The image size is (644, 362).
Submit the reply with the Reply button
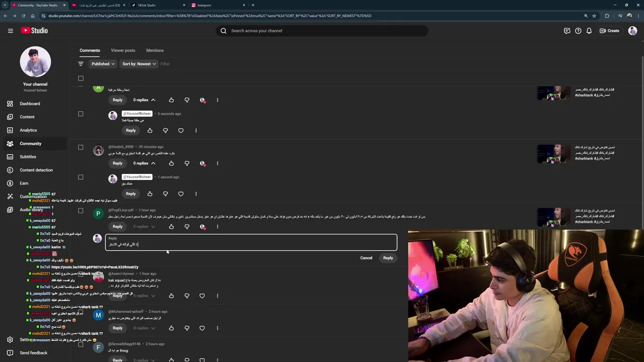[x=388, y=258]
